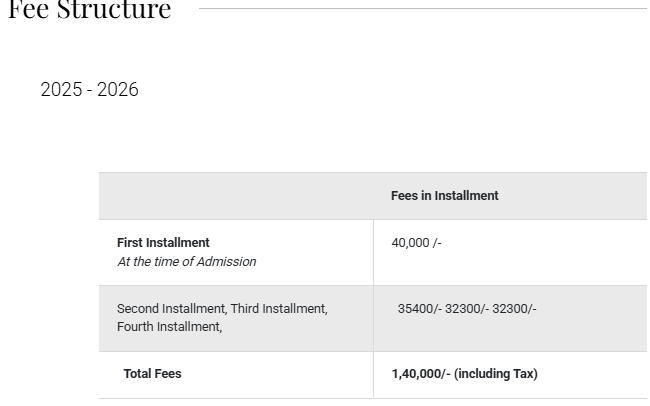Click the (including Tax) text
Image resolution: width=650 pixels, height=406 pixels.
[496, 374]
